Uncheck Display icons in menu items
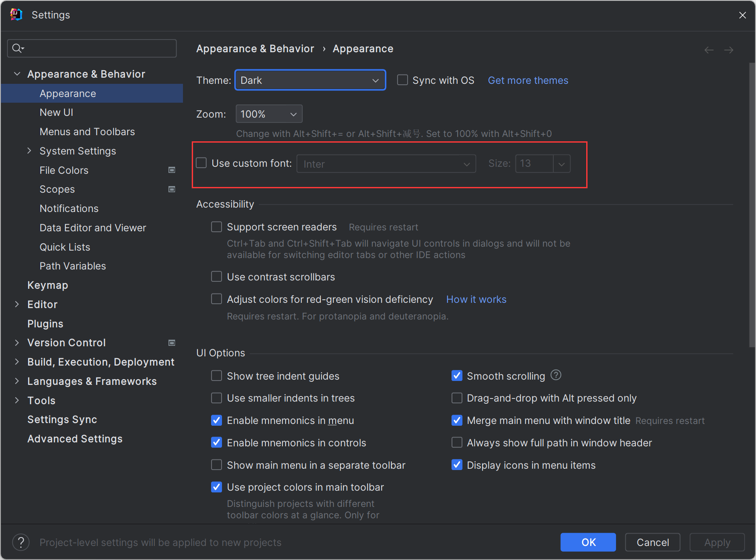Screen dimensions: 756x560 click(457, 465)
